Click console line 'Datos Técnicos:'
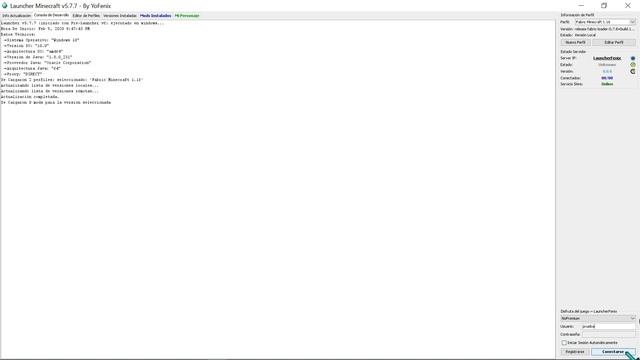 [18, 35]
